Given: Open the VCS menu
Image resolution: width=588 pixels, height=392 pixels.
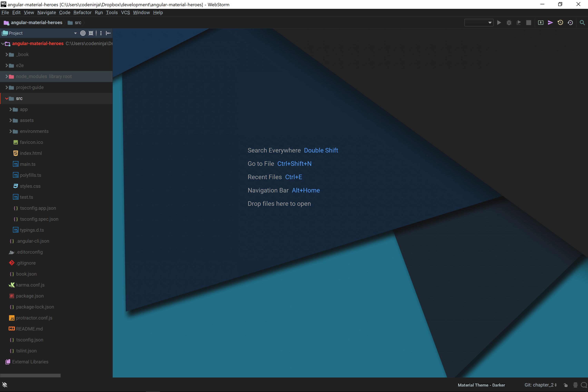Looking at the screenshot, I should [125, 13].
